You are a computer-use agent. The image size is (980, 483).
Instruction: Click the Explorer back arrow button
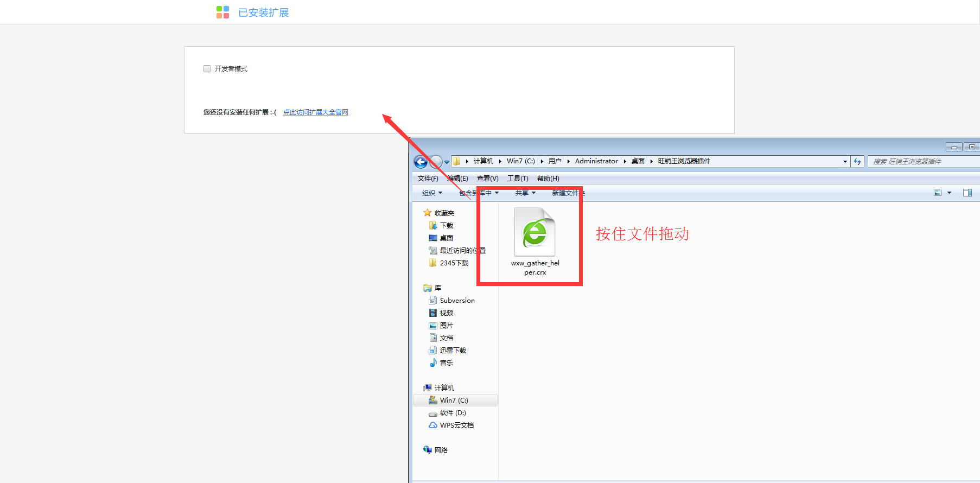421,161
